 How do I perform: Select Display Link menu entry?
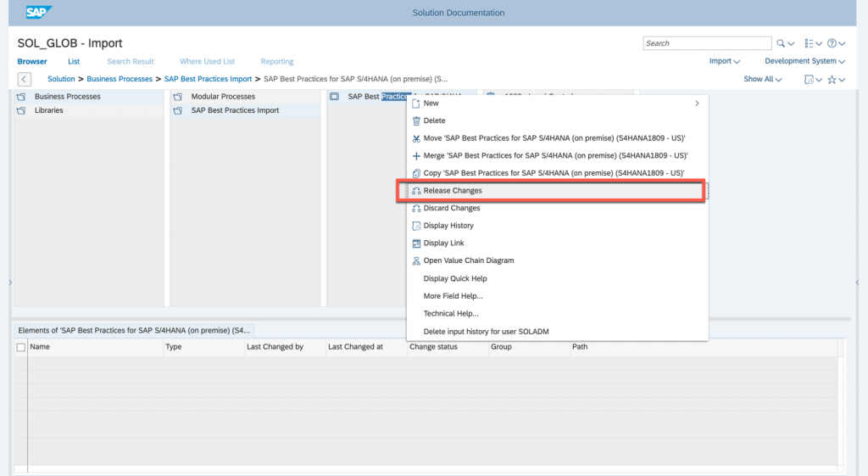(558, 244)
